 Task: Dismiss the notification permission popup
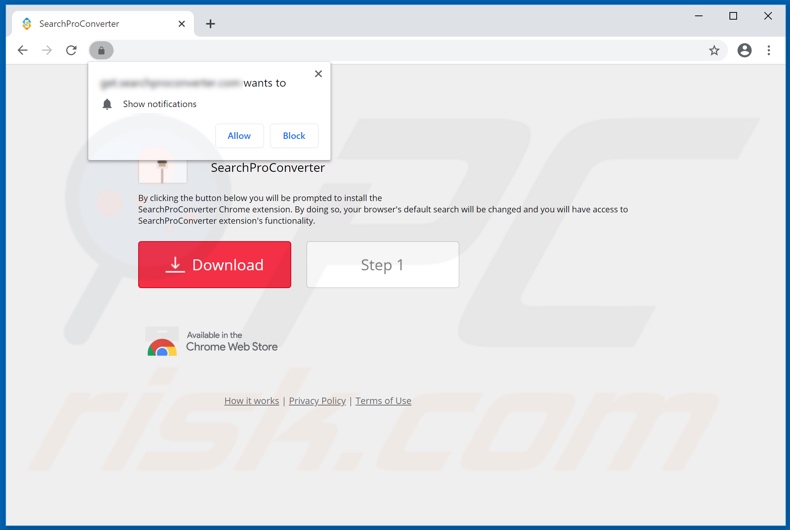(318, 74)
